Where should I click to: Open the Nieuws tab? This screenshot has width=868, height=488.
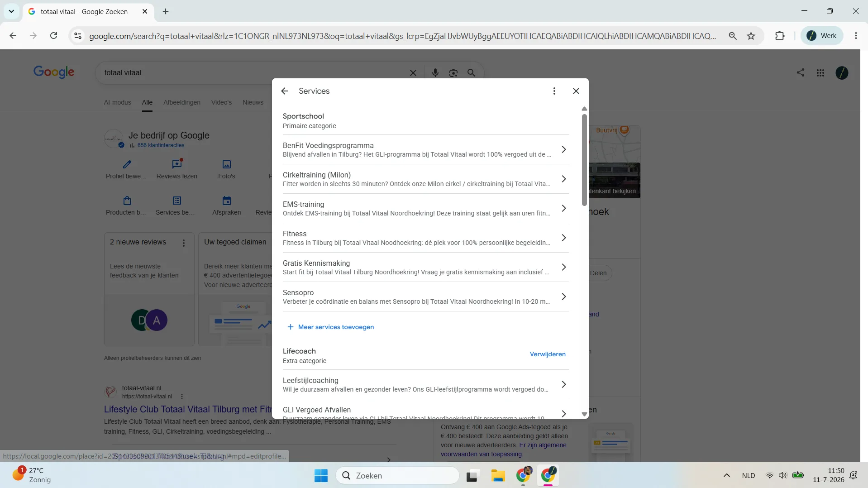click(253, 102)
